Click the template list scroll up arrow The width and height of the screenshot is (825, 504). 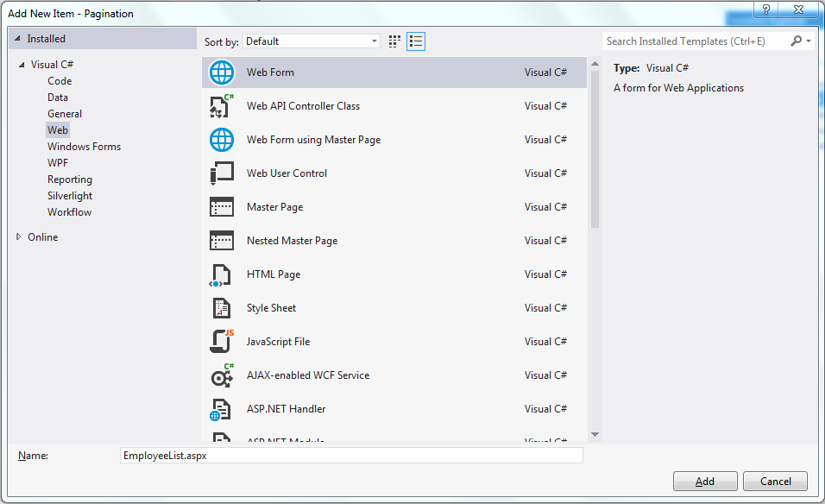pos(595,64)
